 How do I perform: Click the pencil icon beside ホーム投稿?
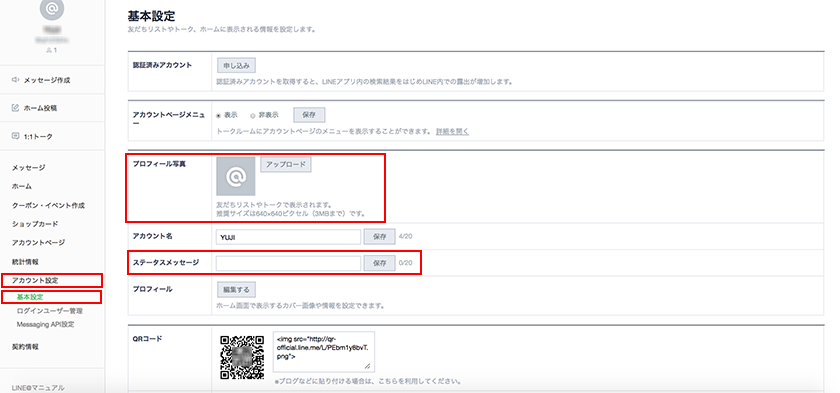(16, 108)
